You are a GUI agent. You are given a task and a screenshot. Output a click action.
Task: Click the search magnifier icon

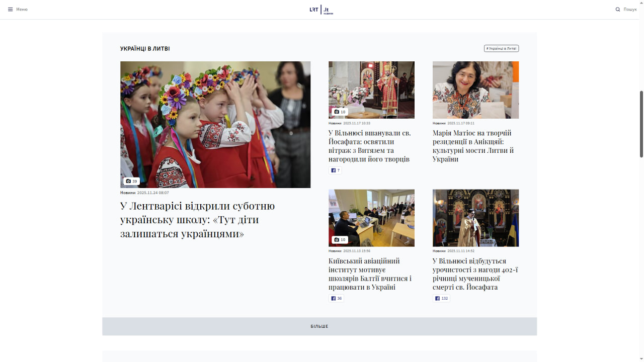click(618, 10)
